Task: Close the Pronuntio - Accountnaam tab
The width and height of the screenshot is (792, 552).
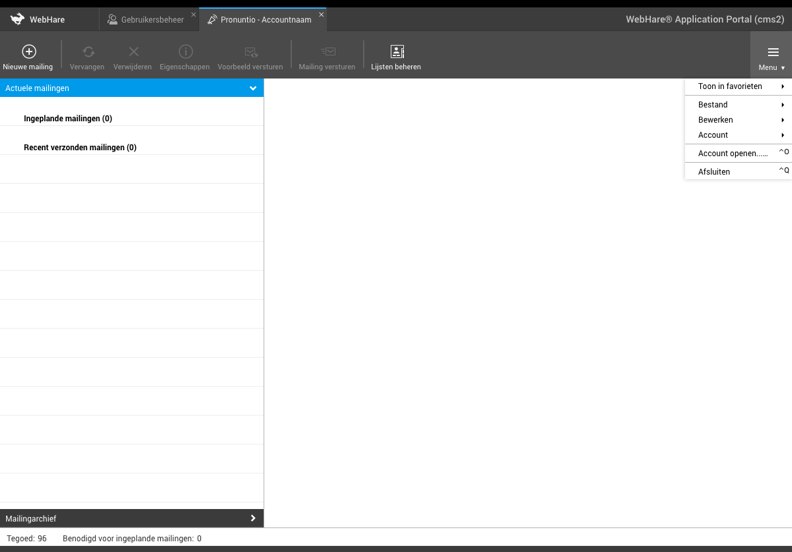Action: pyautogui.click(x=321, y=14)
